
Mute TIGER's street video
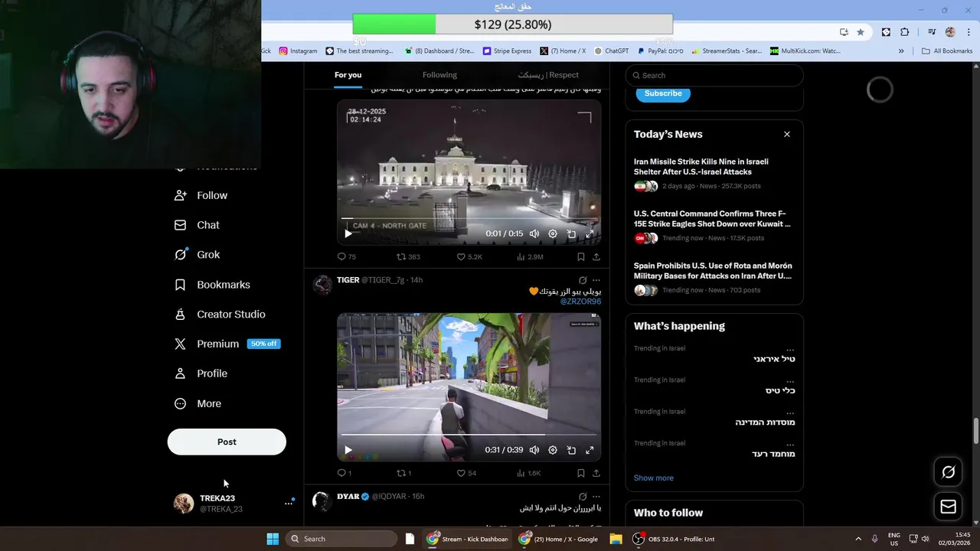534,450
